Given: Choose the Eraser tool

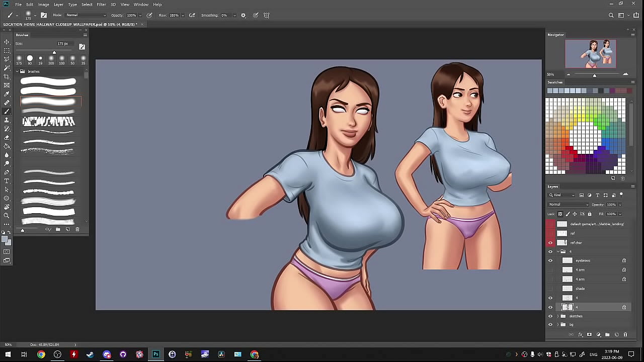Looking at the screenshot, I should click(7, 137).
